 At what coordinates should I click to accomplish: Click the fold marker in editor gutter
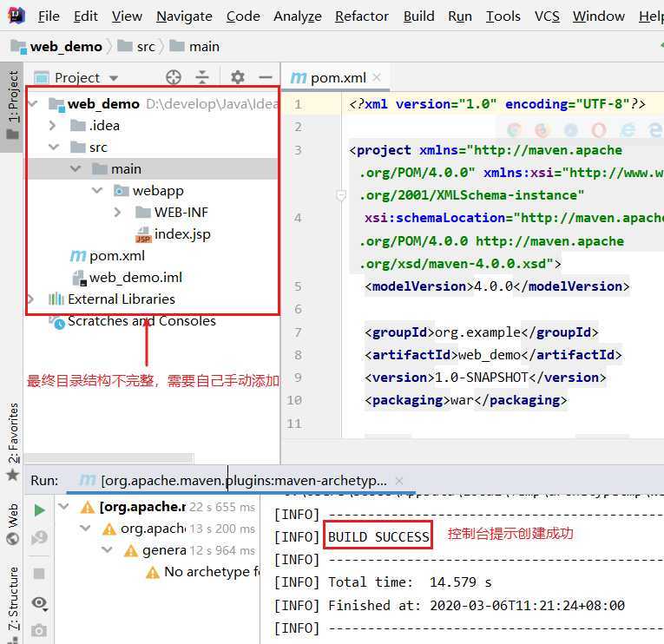(341, 195)
